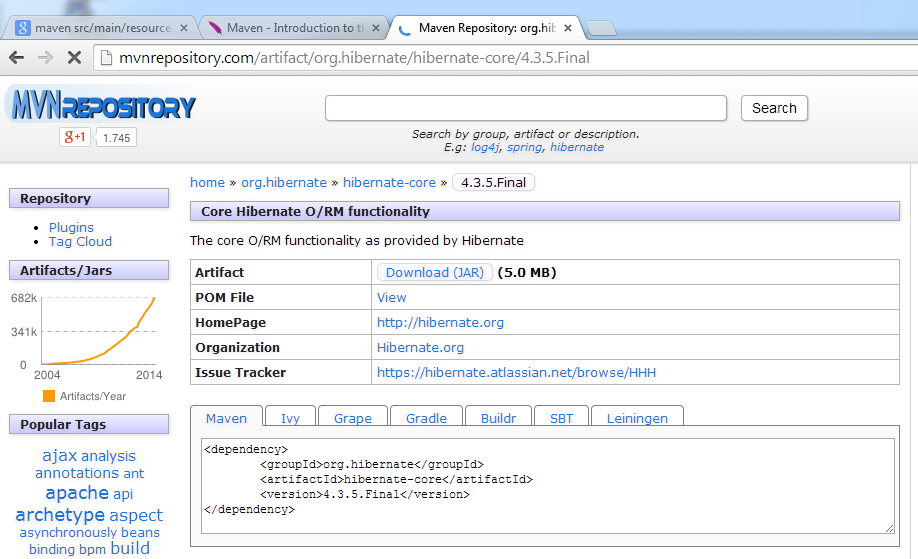
Task: Open a new browser tab
Action: pyautogui.click(x=600, y=28)
